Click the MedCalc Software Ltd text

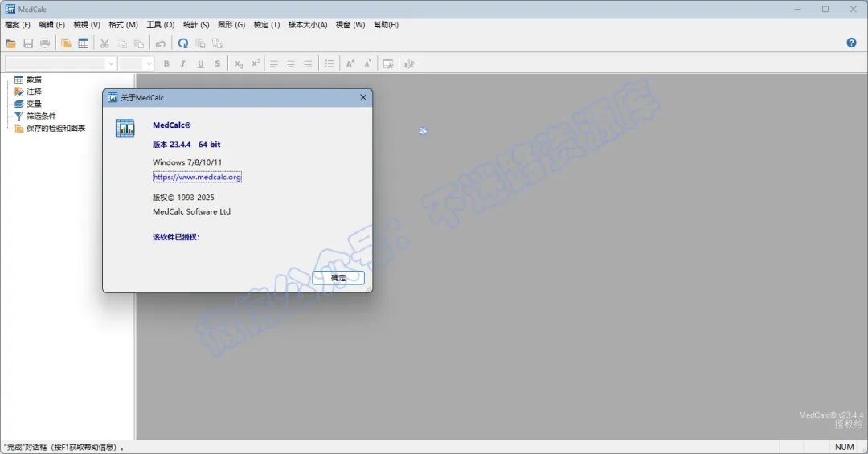click(x=191, y=211)
